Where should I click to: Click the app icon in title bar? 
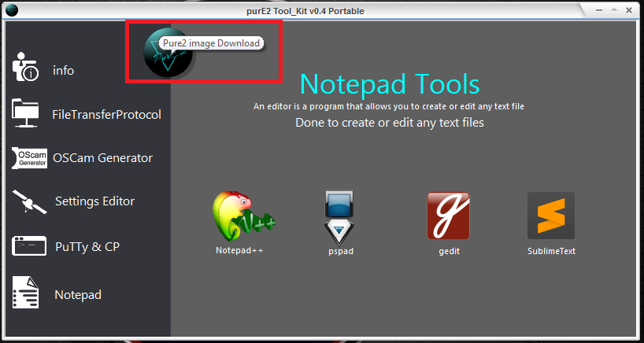click(12, 11)
